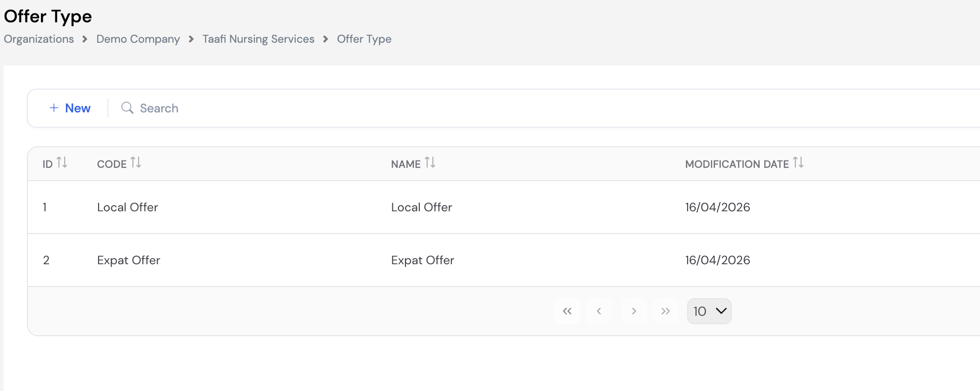Click Offer Type breadcrumb item
The width and height of the screenshot is (980, 391).
tap(364, 39)
